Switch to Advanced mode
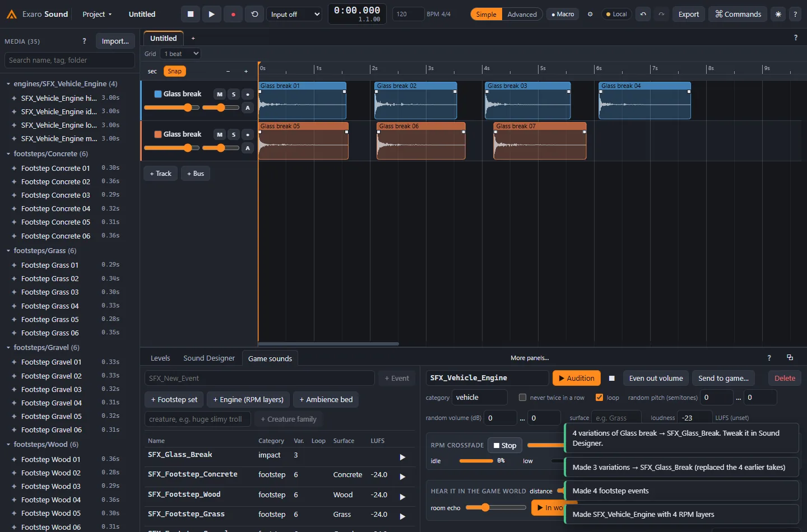Image resolution: width=807 pixels, height=532 pixels. pos(522,14)
